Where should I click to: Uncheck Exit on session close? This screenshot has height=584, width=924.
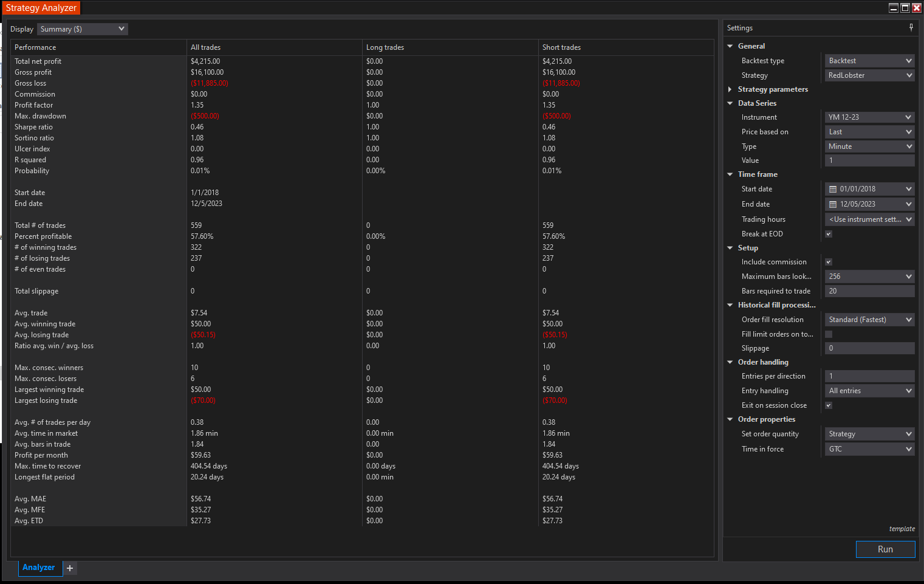[829, 405]
